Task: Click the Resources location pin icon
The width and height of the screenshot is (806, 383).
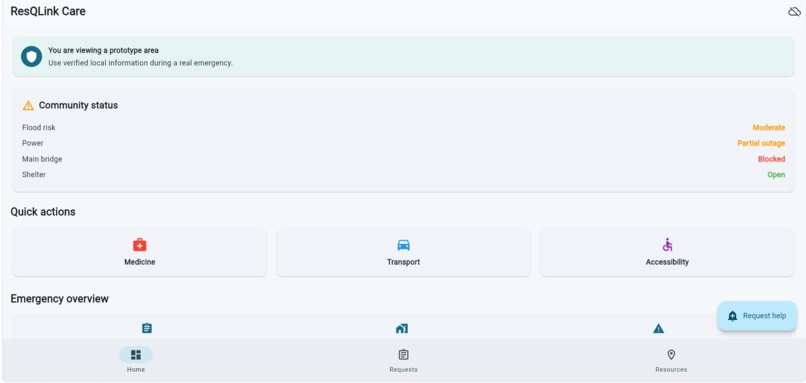Action: (x=671, y=355)
